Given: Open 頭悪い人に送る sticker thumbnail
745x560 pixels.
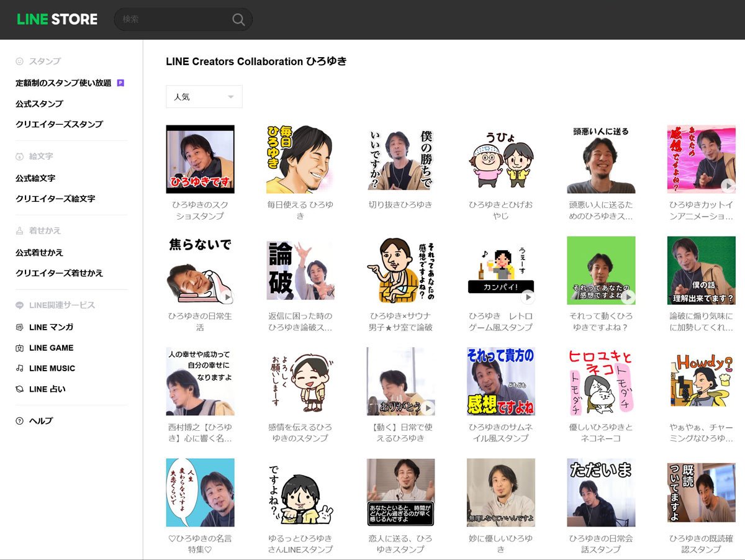Looking at the screenshot, I should click(601, 160).
